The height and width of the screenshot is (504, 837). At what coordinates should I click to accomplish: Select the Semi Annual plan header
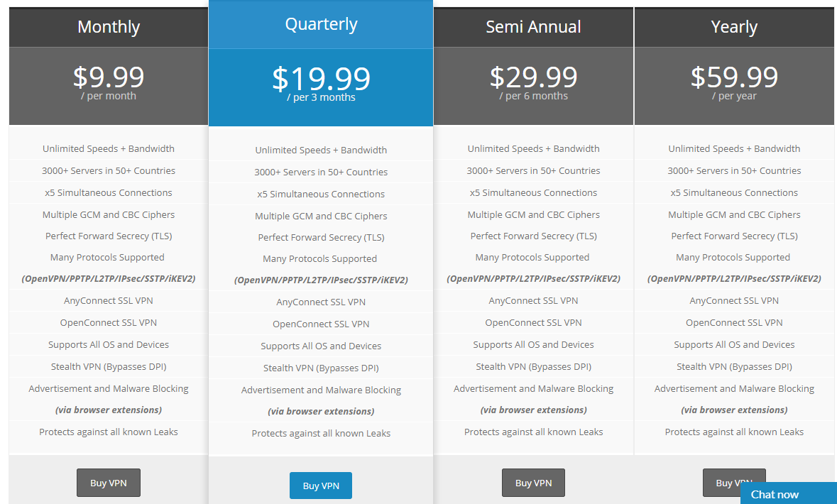(x=533, y=27)
